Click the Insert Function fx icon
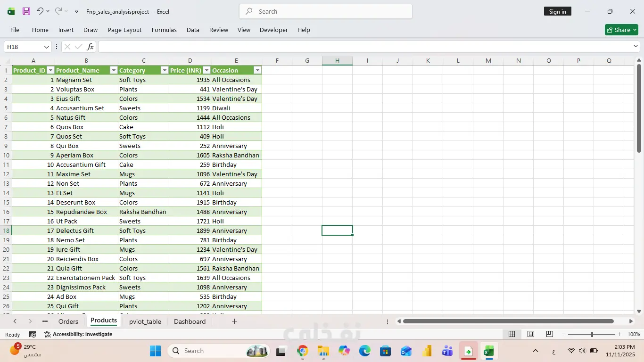The width and height of the screenshot is (644, 362). 90,47
